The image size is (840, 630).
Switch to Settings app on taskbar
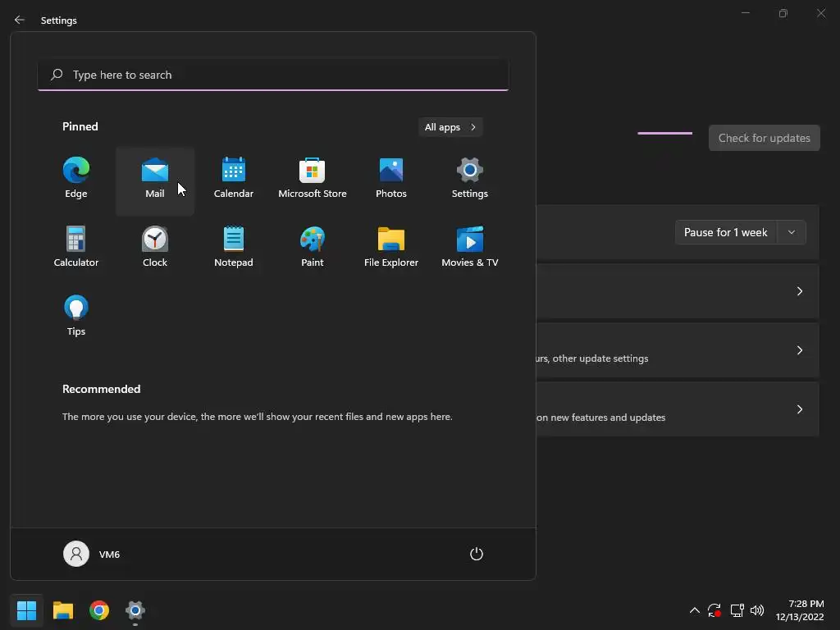(x=135, y=610)
